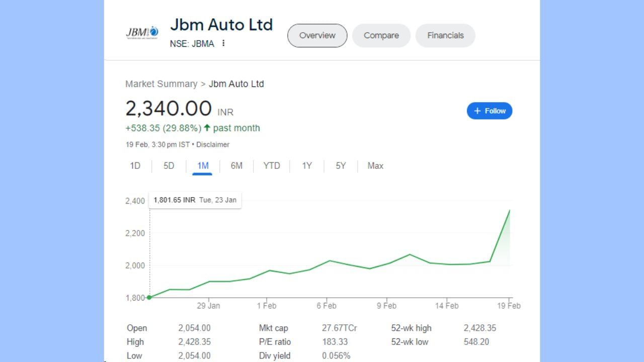The height and width of the screenshot is (362, 644).
Task: Click the Follow button
Action: pyautogui.click(x=489, y=111)
